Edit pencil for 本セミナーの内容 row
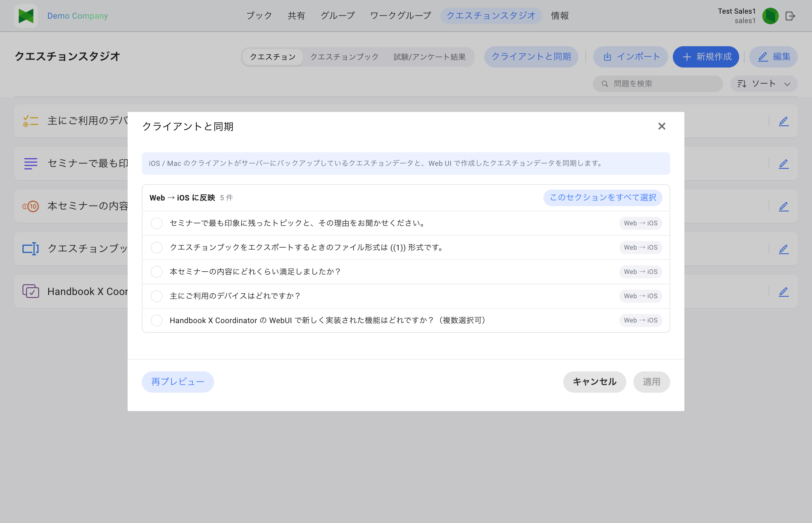Image resolution: width=812 pixels, height=523 pixels. point(784,206)
